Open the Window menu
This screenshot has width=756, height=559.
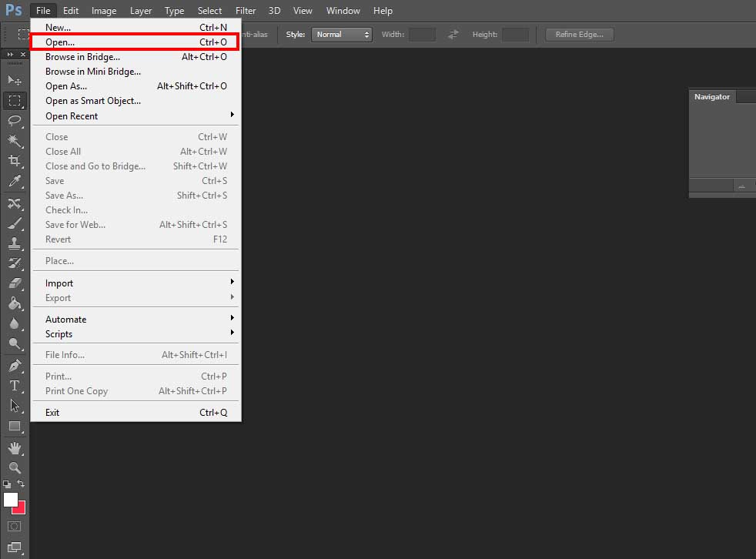click(x=343, y=11)
